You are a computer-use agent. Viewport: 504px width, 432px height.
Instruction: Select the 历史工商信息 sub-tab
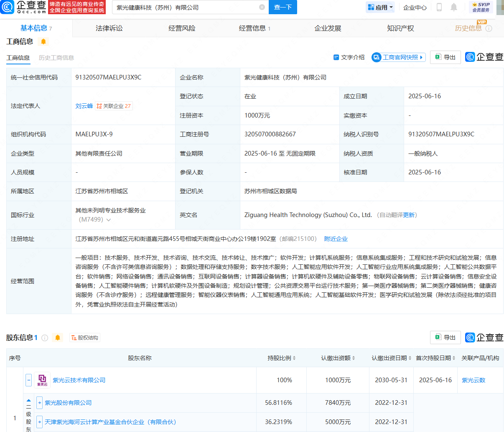pos(56,58)
